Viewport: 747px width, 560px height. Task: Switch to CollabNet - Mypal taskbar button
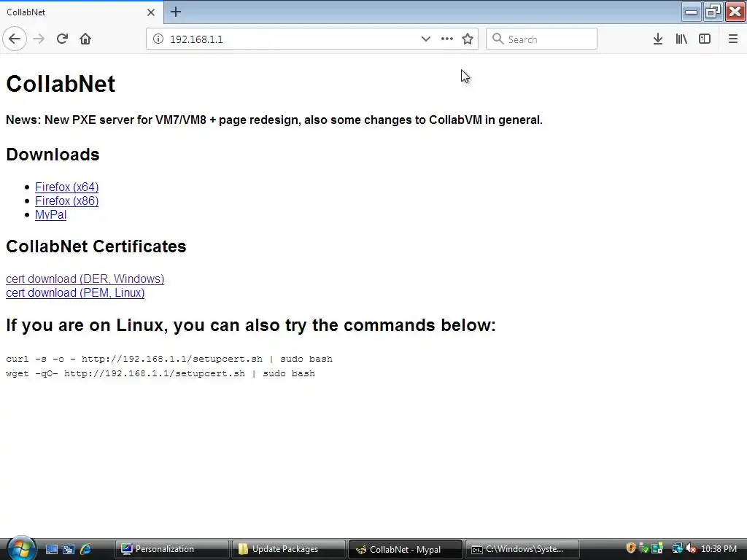(x=406, y=549)
